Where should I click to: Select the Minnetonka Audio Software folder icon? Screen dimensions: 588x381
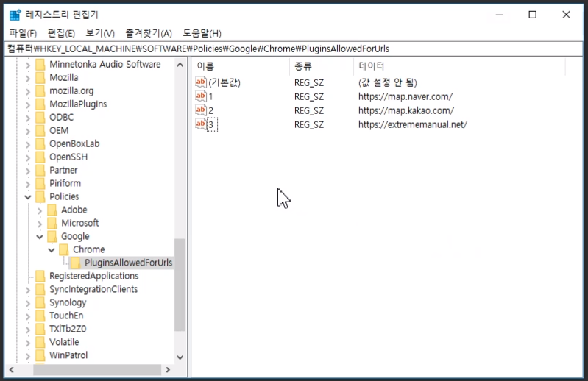(x=40, y=65)
